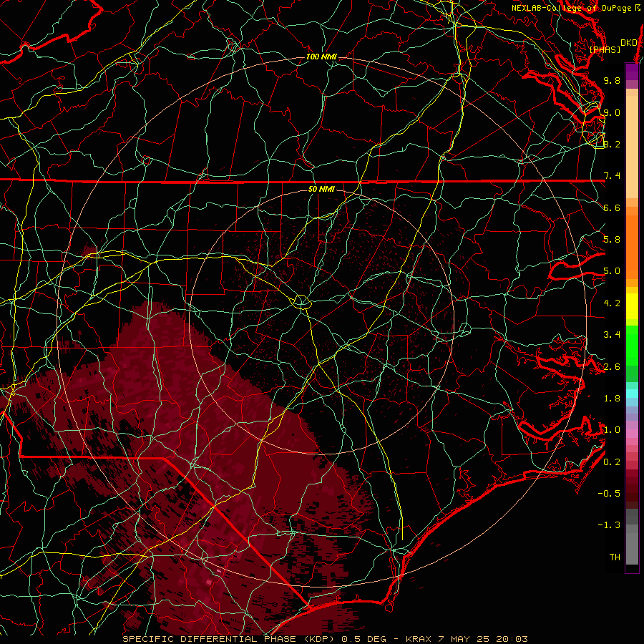Pick the bright green color bar segment
Image resolution: width=644 pixels, height=644 pixels.
(x=632, y=346)
